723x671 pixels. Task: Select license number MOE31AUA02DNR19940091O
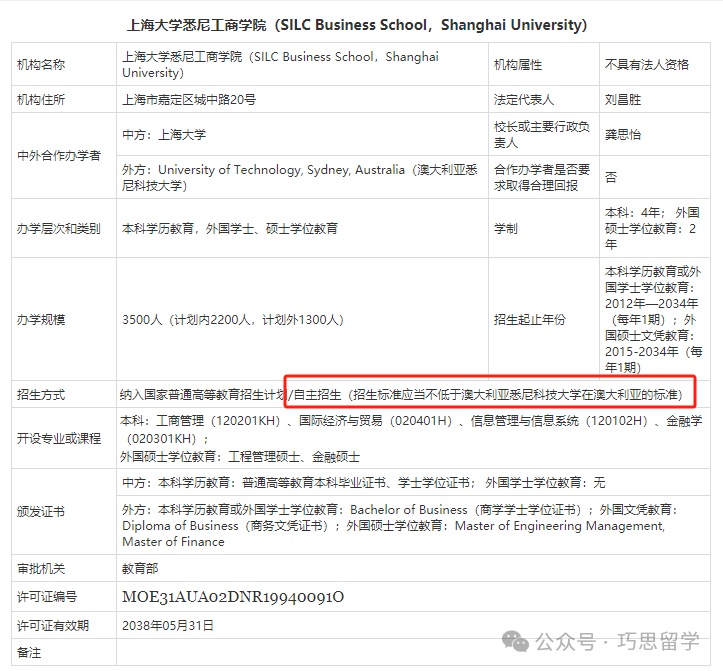click(x=233, y=597)
